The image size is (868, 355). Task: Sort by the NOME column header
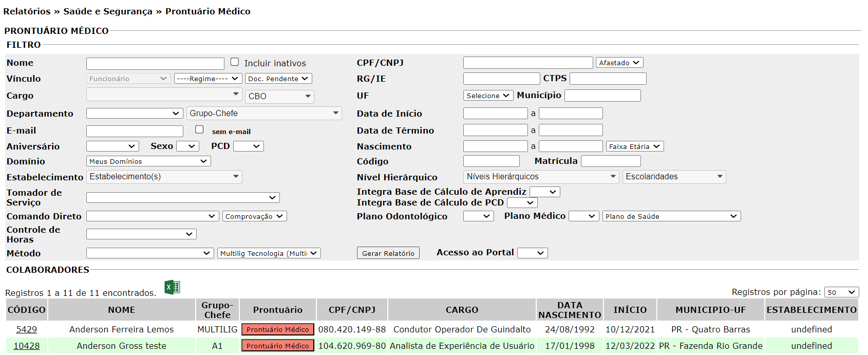(x=122, y=310)
